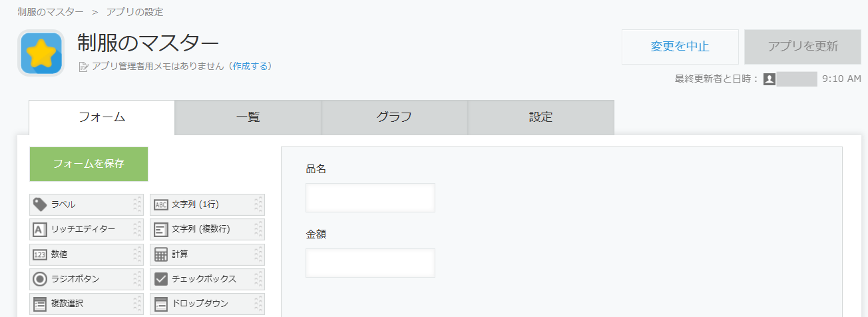The height and width of the screenshot is (317, 868).
Task: Pick the Multi-choice field icon
Action: tap(40, 303)
